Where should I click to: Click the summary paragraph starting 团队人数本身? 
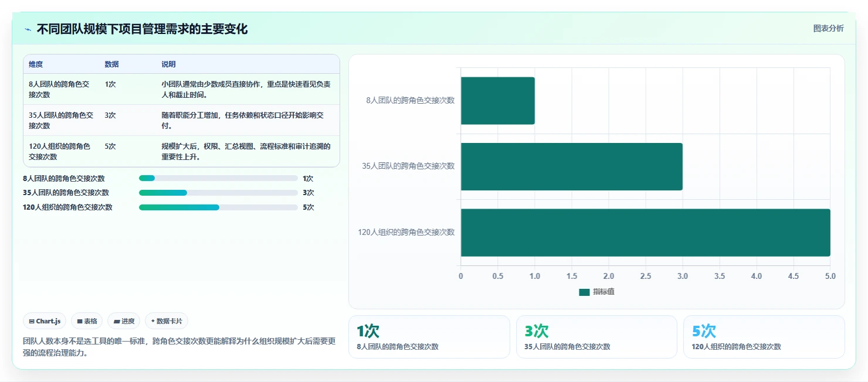(179, 347)
